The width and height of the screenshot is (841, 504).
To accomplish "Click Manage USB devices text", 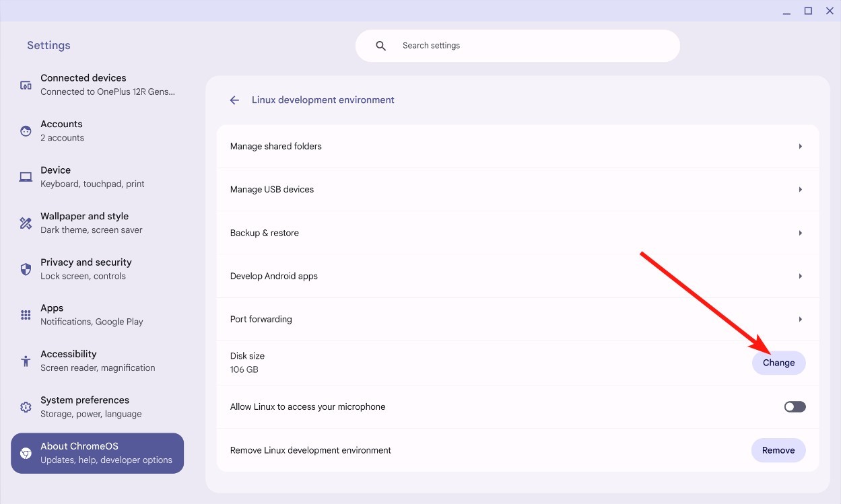I will point(272,190).
